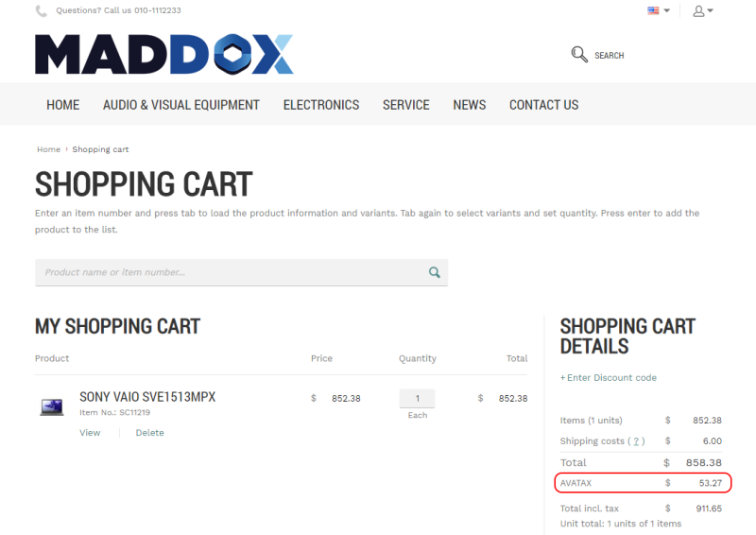This screenshot has width=756, height=535.
Task: Click the Home breadcrumb link
Action: (x=48, y=149)
